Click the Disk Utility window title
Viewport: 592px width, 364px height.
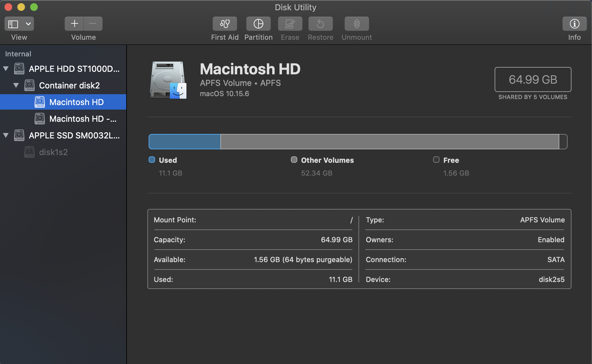click(x=296, y=7)
